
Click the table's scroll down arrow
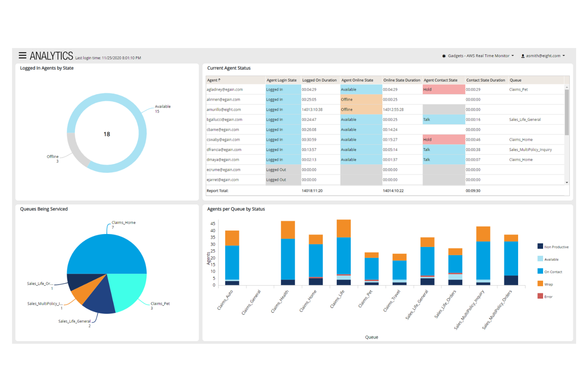point(567,182)
